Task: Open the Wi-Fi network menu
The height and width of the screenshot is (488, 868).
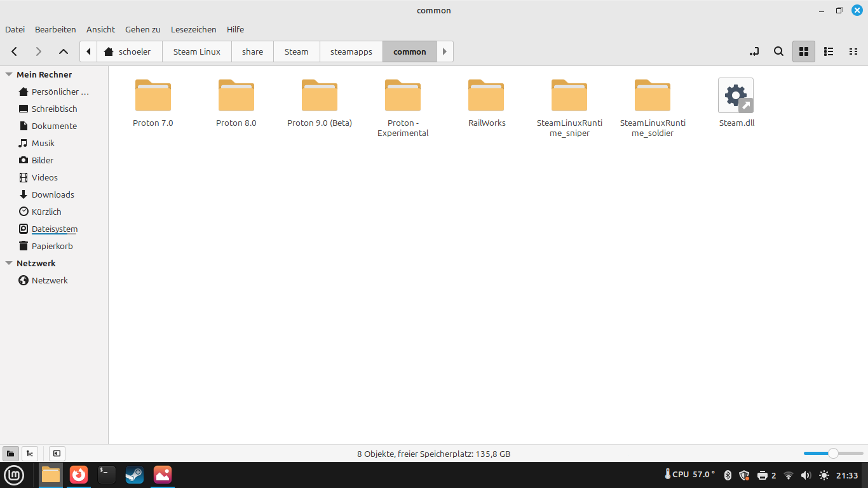Action: pos(789,475)
